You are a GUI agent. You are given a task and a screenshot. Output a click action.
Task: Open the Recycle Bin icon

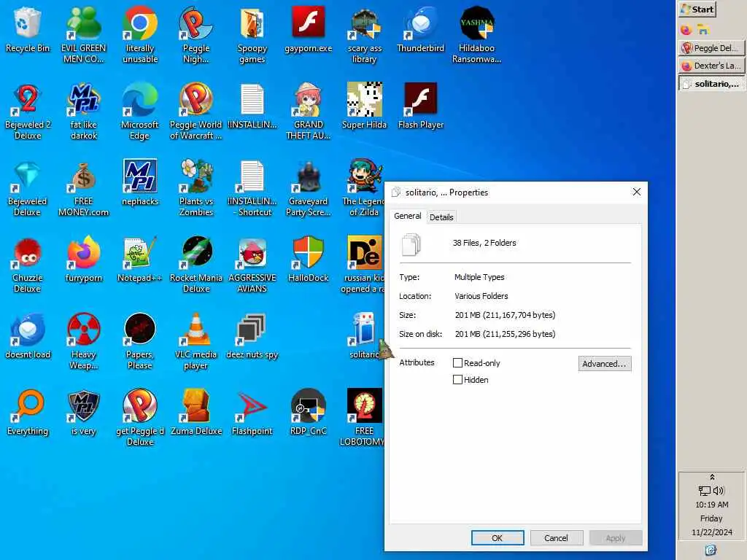coord(28,30)
